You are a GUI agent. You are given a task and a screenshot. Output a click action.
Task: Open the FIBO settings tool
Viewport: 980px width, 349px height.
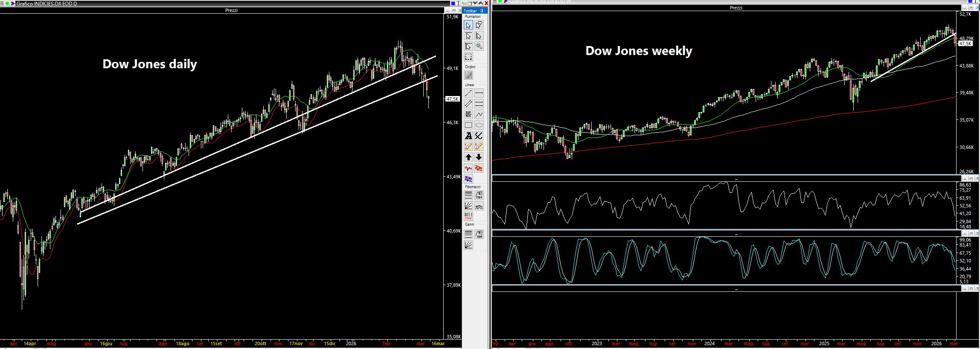point(479,195)
